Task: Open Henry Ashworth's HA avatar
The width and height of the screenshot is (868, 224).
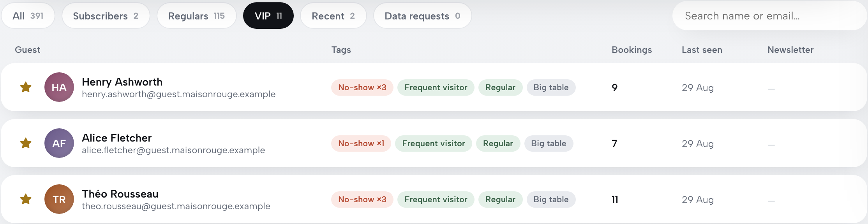Action: tap(59, 87)
